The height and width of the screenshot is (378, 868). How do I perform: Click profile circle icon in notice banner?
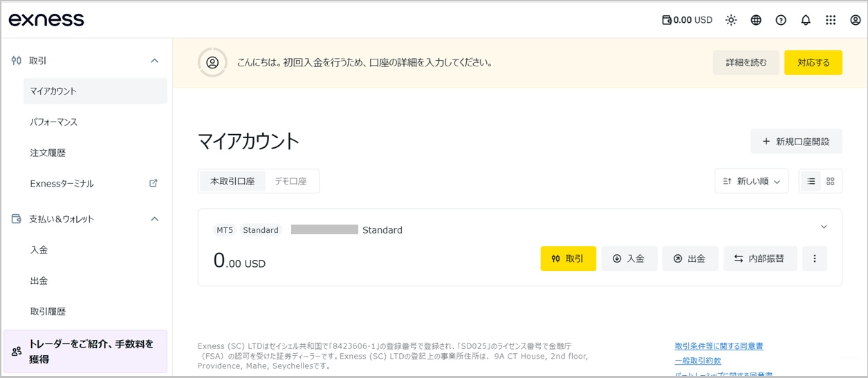[x=212, y=62]
